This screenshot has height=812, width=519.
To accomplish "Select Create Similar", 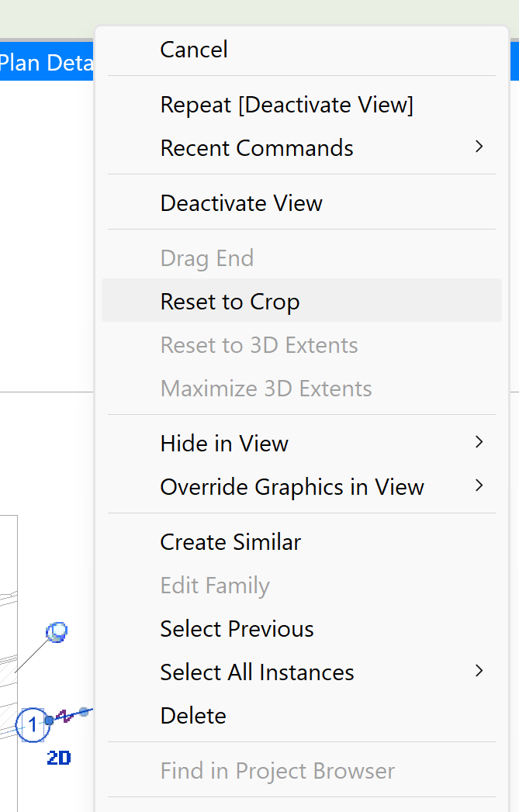I will coord(230,541).
